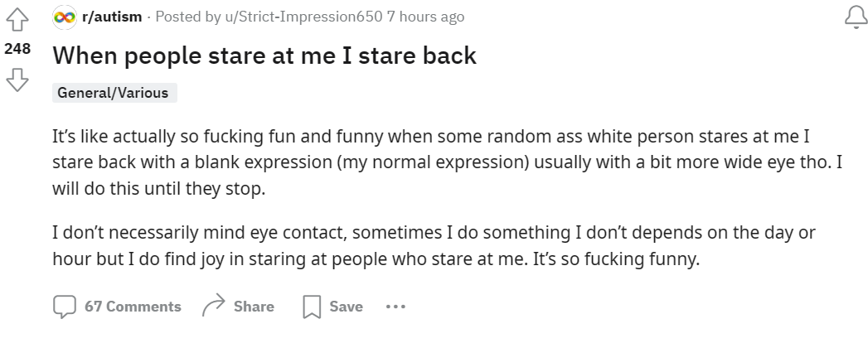
Task: Click the "Share" text label
Action: pyautogui.click(x=254, y=307)
